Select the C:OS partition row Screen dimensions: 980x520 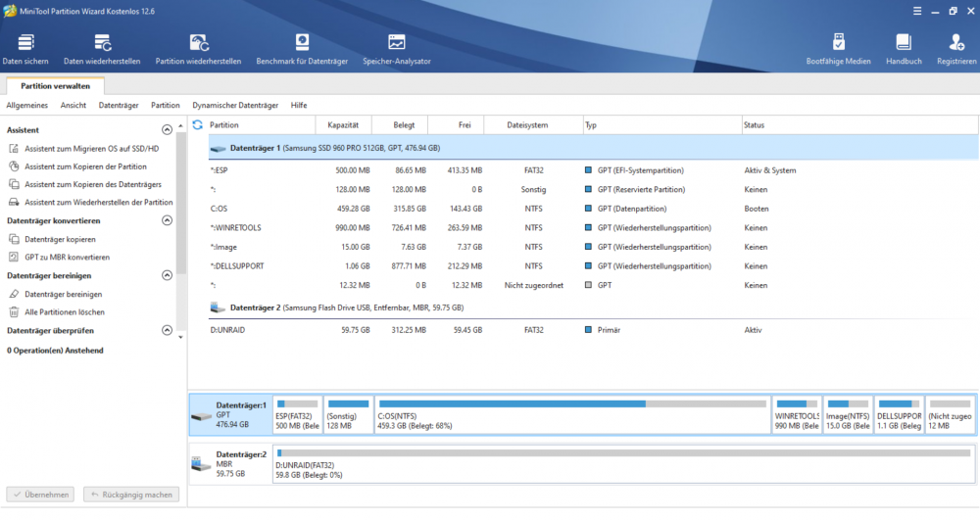[593, 209]
